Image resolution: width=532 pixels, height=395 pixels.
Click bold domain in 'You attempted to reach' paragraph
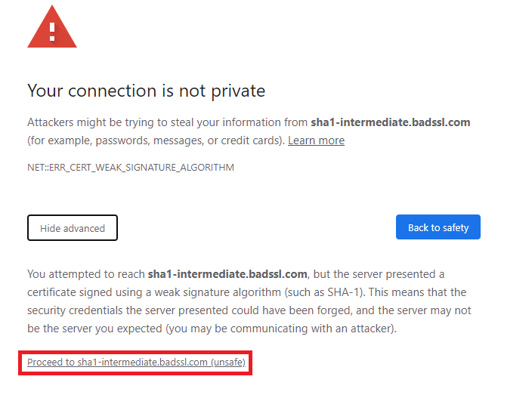[227, 274]
